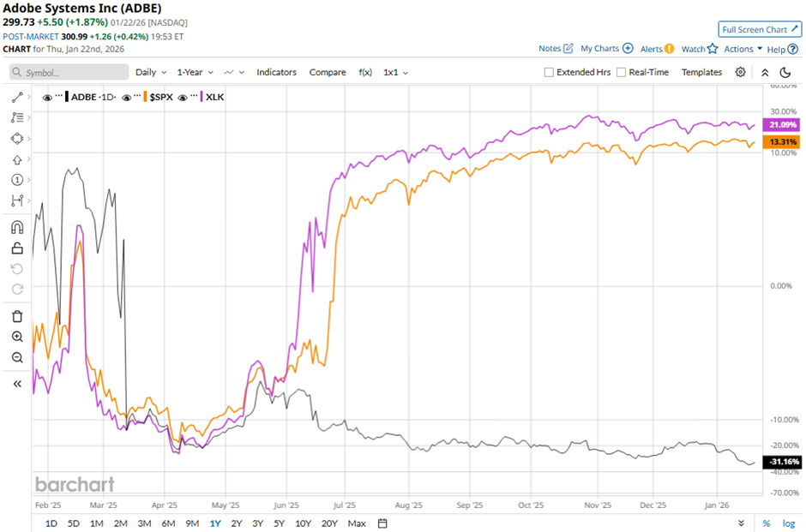Choose the shapes drawing tool
Screen dimensions: 806x532
(17, 139)
